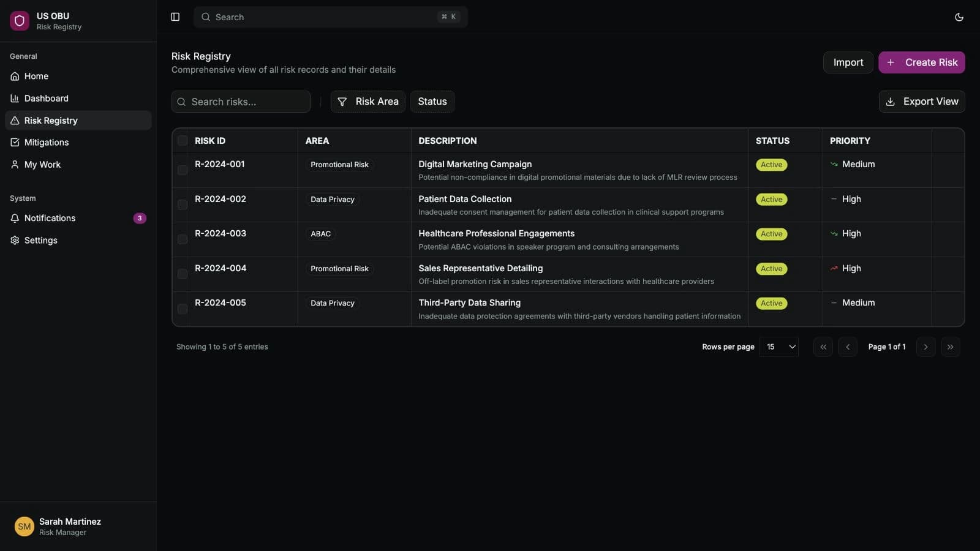Check the R-2024-005 row checkbox
Screen dimensions: 980x551
[183, 309]
